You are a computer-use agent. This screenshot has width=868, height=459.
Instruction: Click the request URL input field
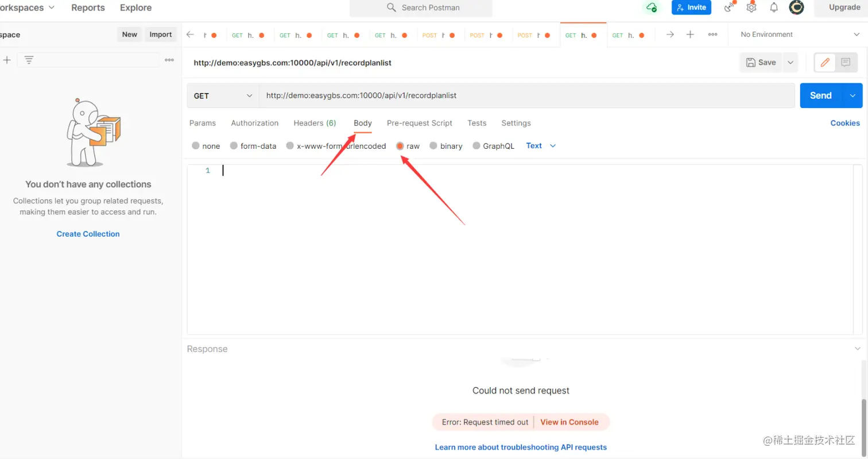tap(526, 96)
